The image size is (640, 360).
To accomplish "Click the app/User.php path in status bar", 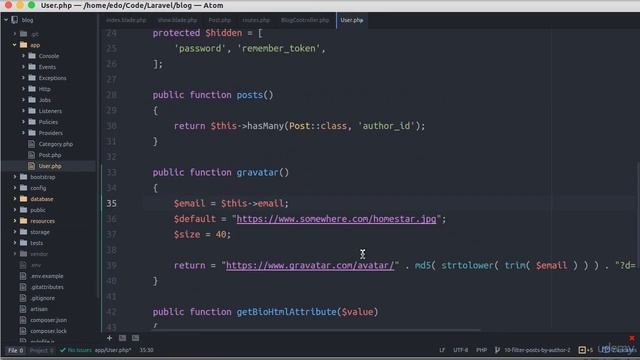I will tap(113, 350).
